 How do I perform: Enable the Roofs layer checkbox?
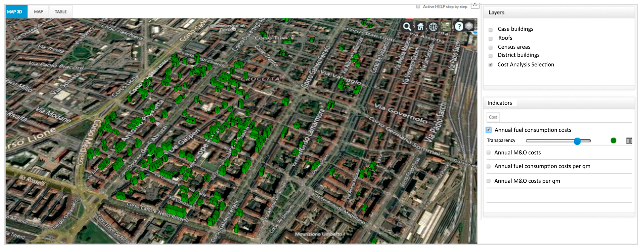coord(491,39)
